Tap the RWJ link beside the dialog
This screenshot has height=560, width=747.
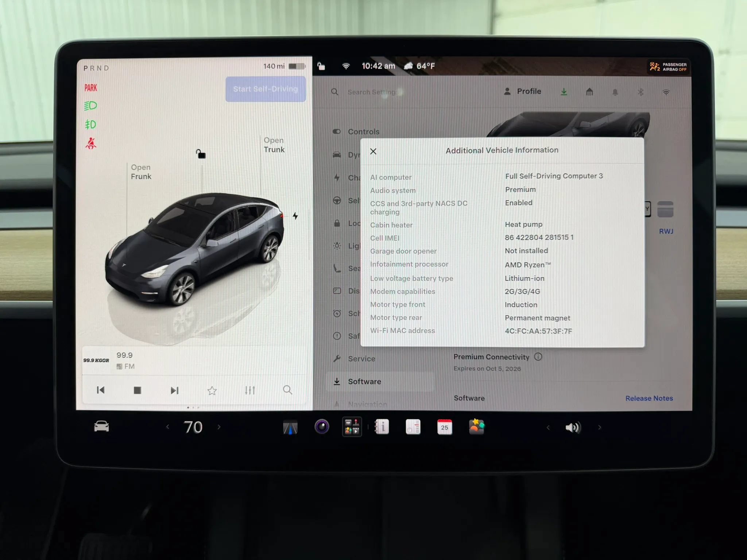tap(666, 231)
